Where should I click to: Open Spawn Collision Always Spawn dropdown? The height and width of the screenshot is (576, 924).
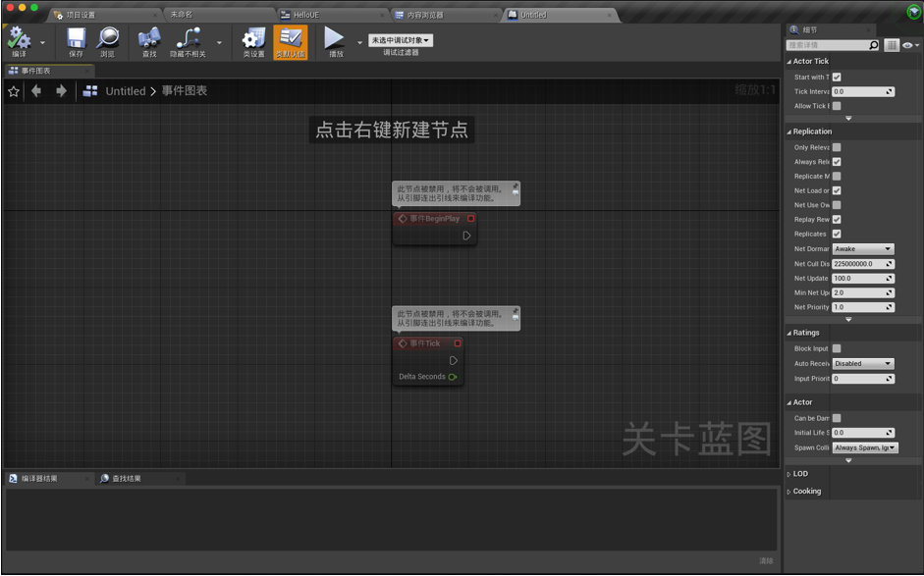click(x=865, y=448)
